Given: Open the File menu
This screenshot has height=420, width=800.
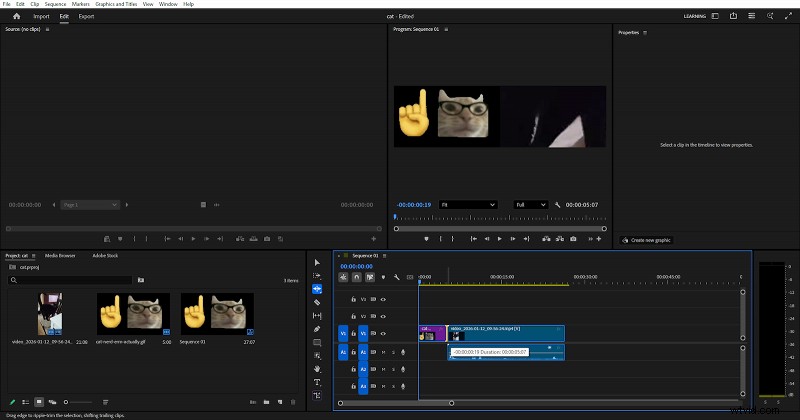Looking at the screenshot, I should point(7,4).
